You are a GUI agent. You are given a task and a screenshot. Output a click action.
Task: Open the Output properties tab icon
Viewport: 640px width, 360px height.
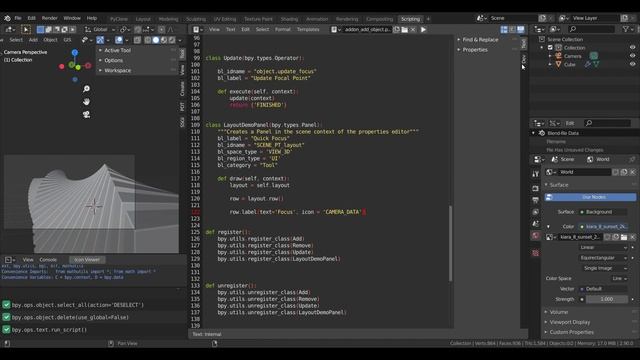point(536,200)
